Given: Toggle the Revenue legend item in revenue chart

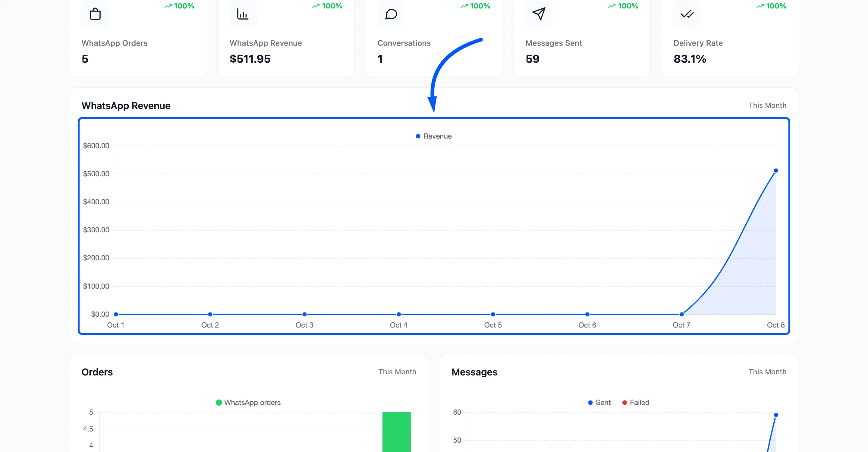Looking at the screenshot, I should (x=434, y=136).
